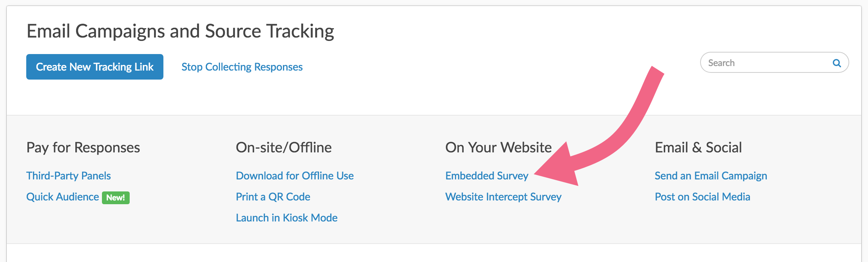Open Third-Party Panels link
Screen dimensions: 868x262
tap(69, 176)
